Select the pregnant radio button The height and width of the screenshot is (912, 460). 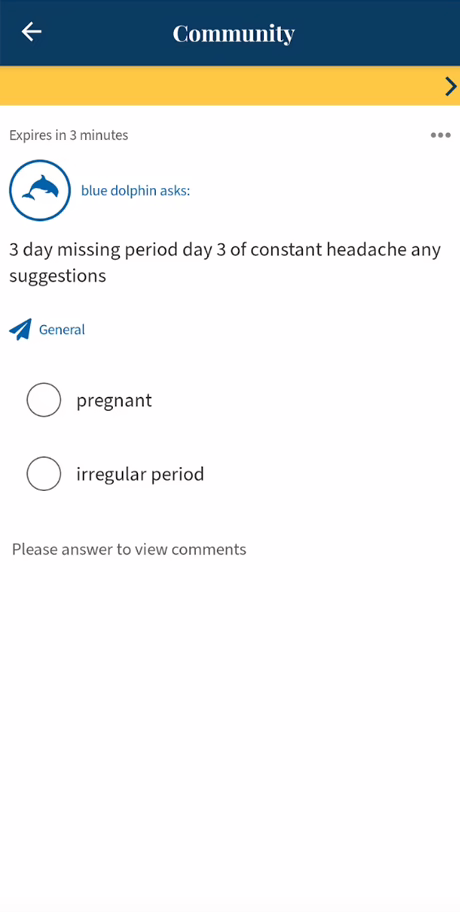pyautogui.click(x=44, y=400)
